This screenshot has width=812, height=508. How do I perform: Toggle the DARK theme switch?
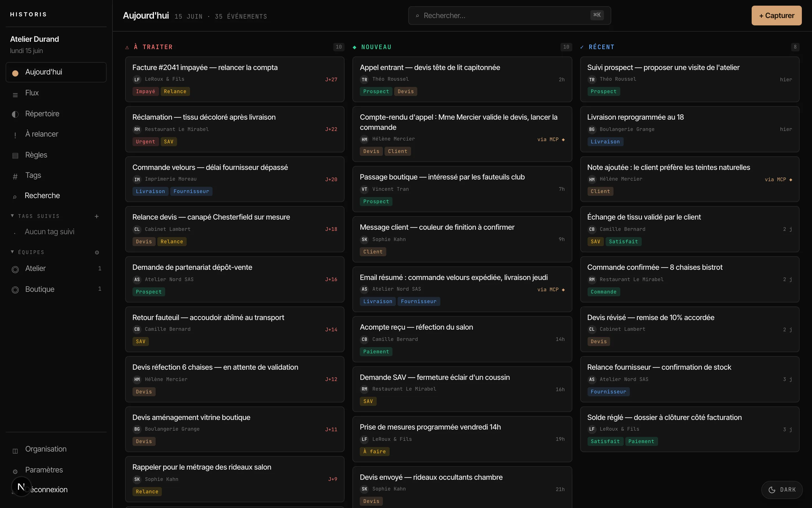[782, 490]
